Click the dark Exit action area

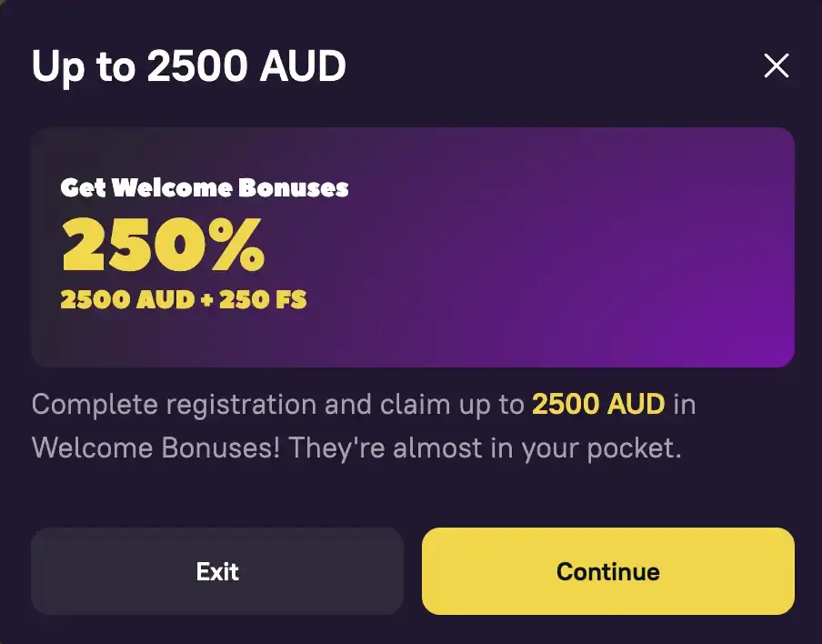pos(217,571)
